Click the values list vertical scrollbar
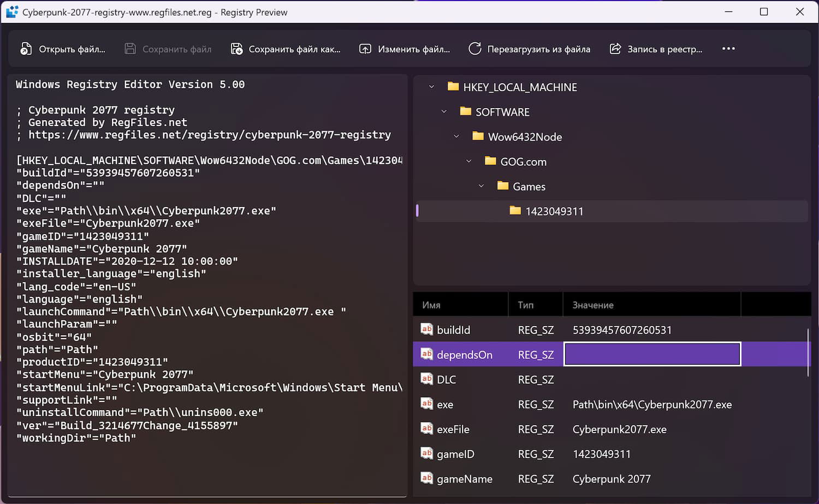The image size is (819, 504). (808, 352)
